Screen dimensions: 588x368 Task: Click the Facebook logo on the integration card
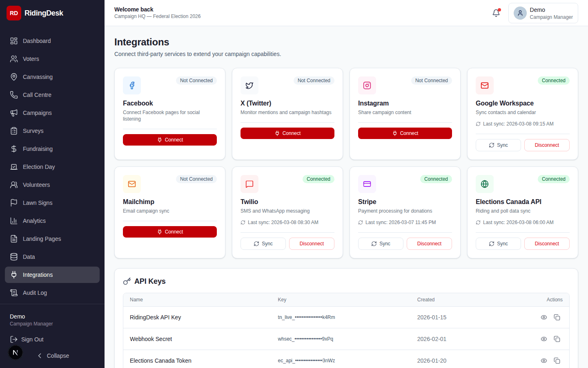tap(131, 85)
